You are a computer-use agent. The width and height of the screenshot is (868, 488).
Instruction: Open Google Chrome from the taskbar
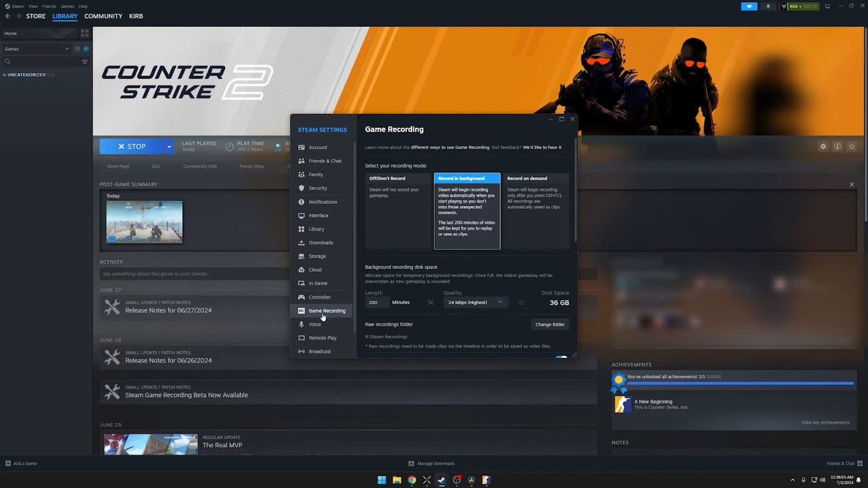[x=412, y=480]
